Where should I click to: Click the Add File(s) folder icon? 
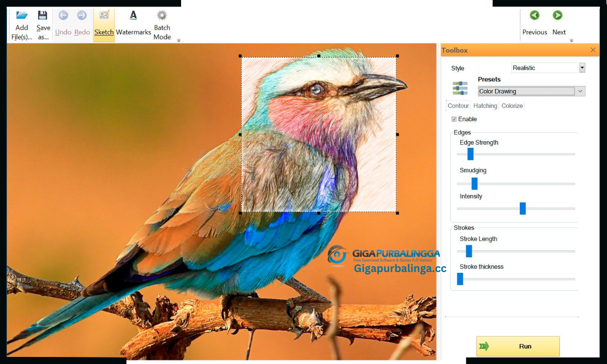(x=22, y=15)
